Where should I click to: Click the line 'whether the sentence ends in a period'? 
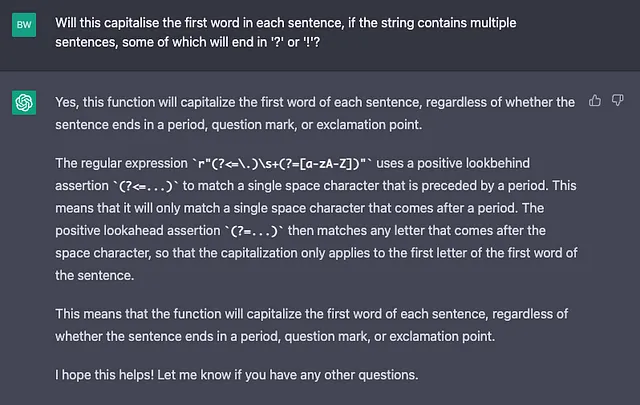275,336
